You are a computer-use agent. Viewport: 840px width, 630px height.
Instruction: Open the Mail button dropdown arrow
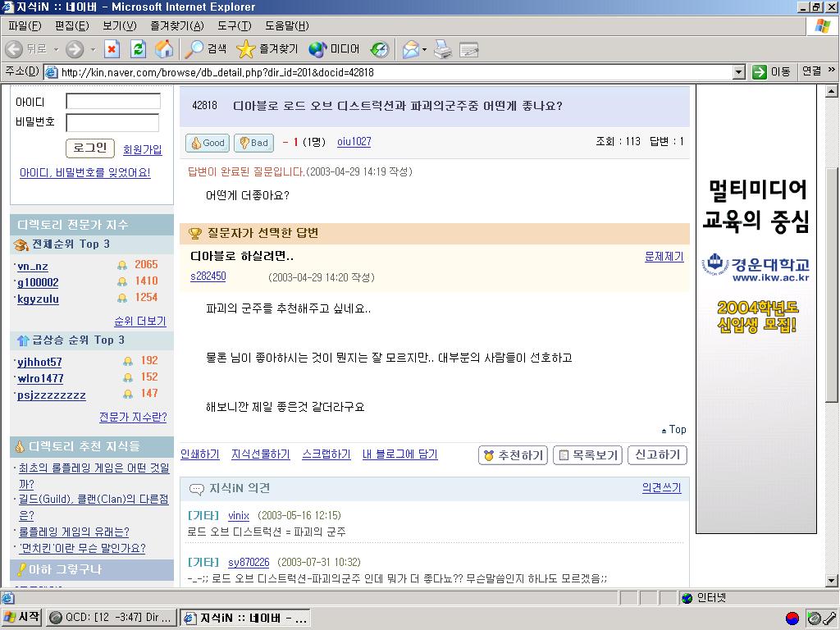(424, 49)
